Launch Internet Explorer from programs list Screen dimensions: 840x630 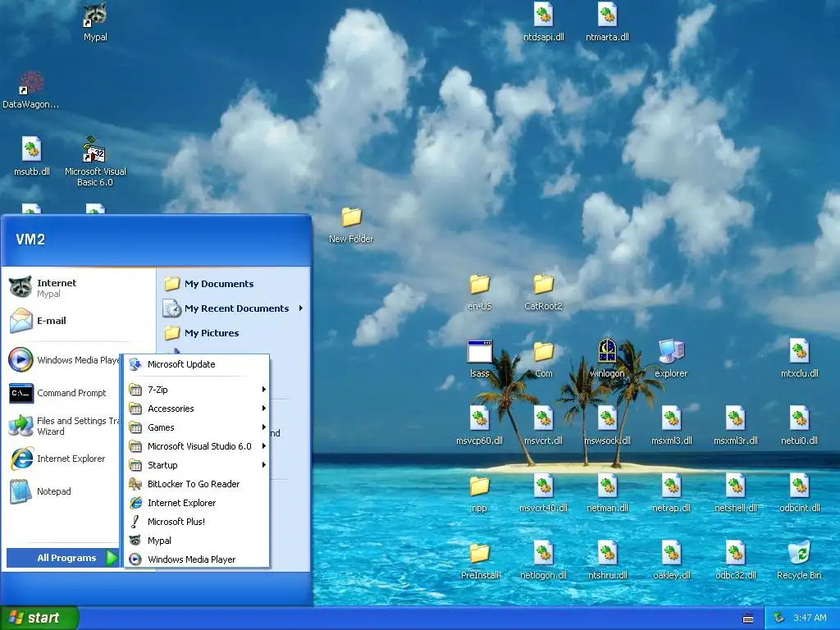[x=197, y=503]
